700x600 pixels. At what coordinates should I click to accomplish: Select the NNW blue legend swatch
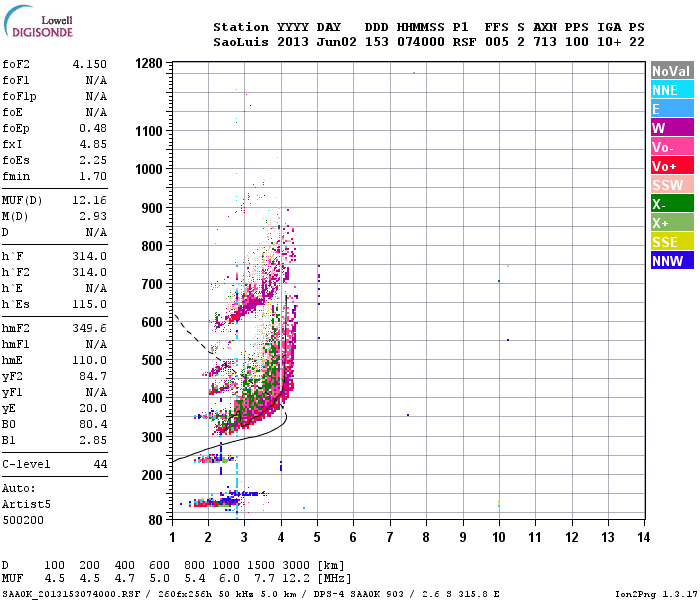[x=672, y=261]
